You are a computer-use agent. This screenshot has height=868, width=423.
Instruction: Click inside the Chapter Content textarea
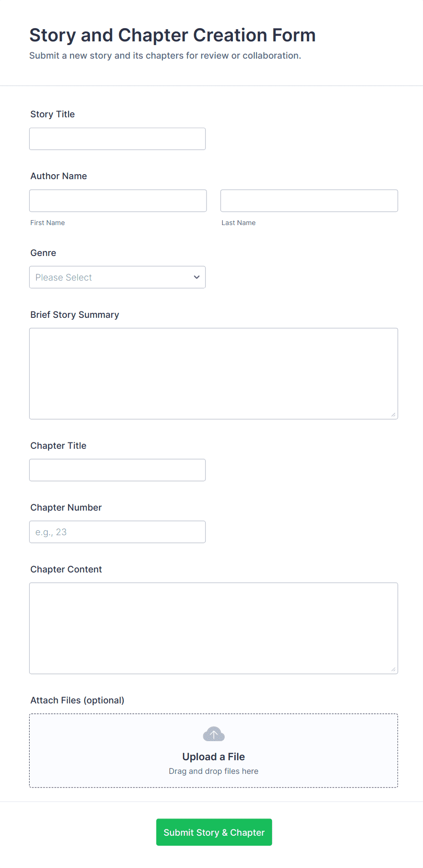[x=213, y=628]
